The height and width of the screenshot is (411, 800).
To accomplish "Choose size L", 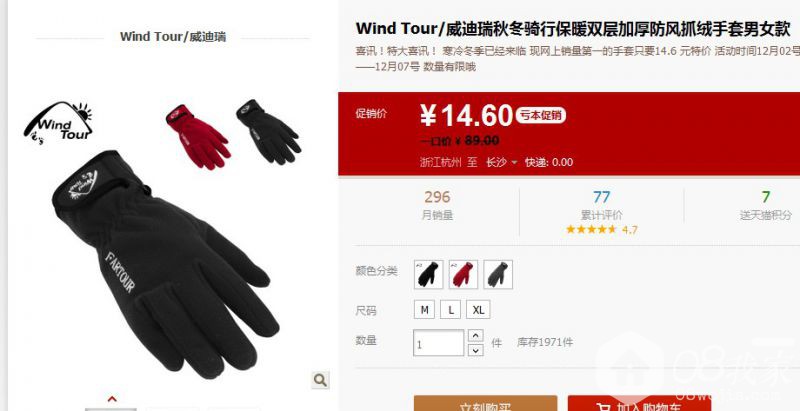I will 451,310.
